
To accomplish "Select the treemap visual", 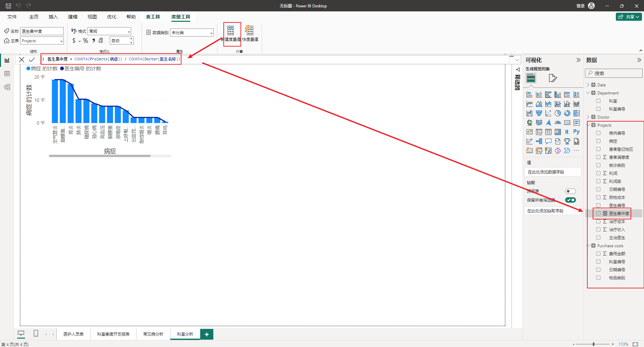I will pyautogui.click(x=577, y=113).
